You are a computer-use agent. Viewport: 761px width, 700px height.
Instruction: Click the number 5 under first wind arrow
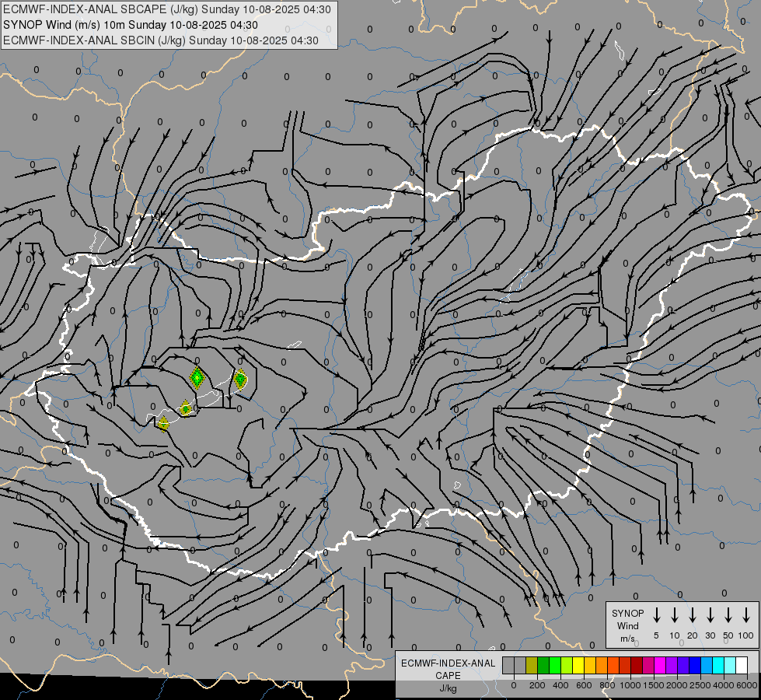(x=656, y=635)
